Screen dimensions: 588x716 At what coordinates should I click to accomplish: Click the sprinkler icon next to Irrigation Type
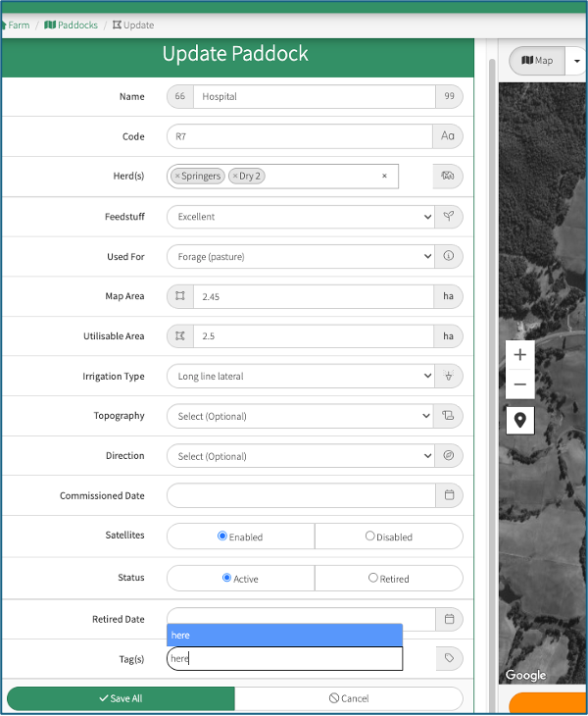click(448, 376)
